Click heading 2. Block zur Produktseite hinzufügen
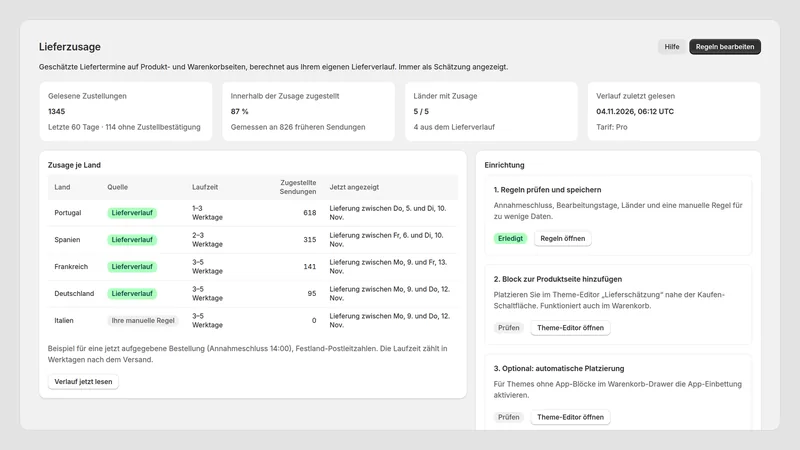The width and height of the screenshot is (800, 450). [x=558, y=279]
